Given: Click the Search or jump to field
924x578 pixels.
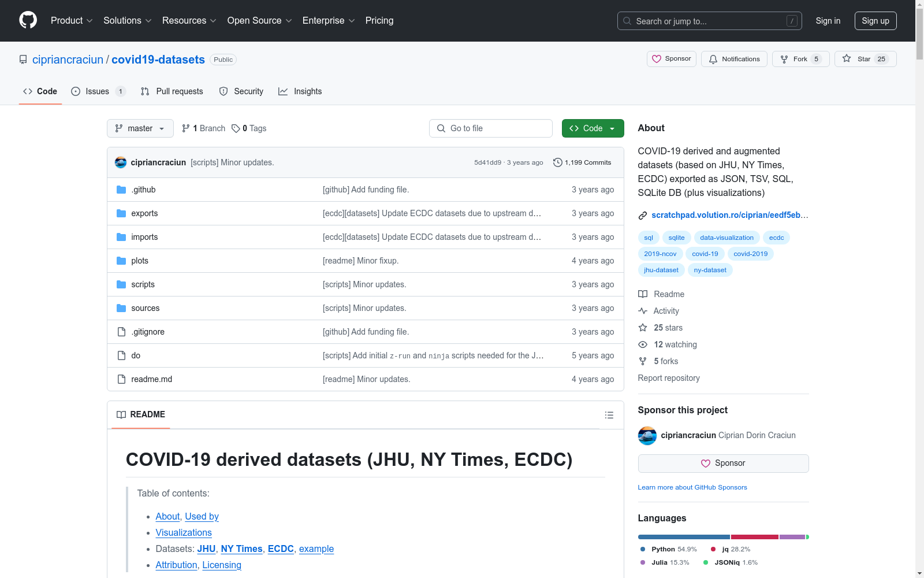Looking at the screenshot, I should click(x=710, y=21).
